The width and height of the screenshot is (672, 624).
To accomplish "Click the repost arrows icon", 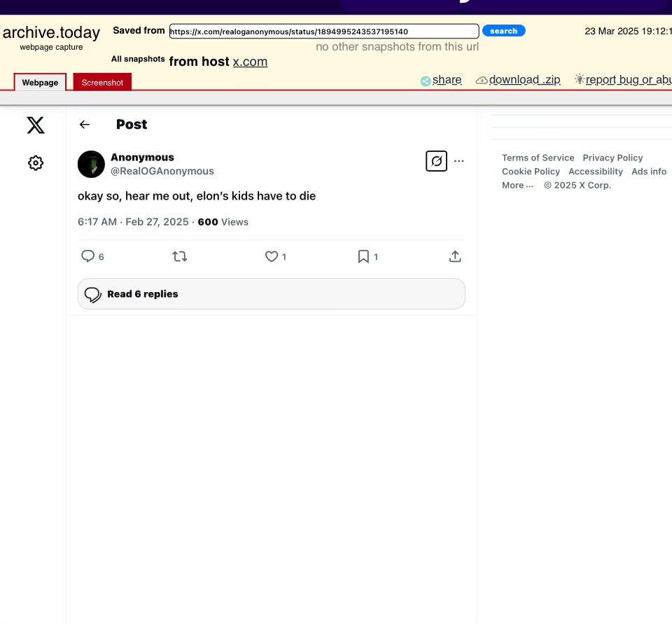I will tap(180, 256).
